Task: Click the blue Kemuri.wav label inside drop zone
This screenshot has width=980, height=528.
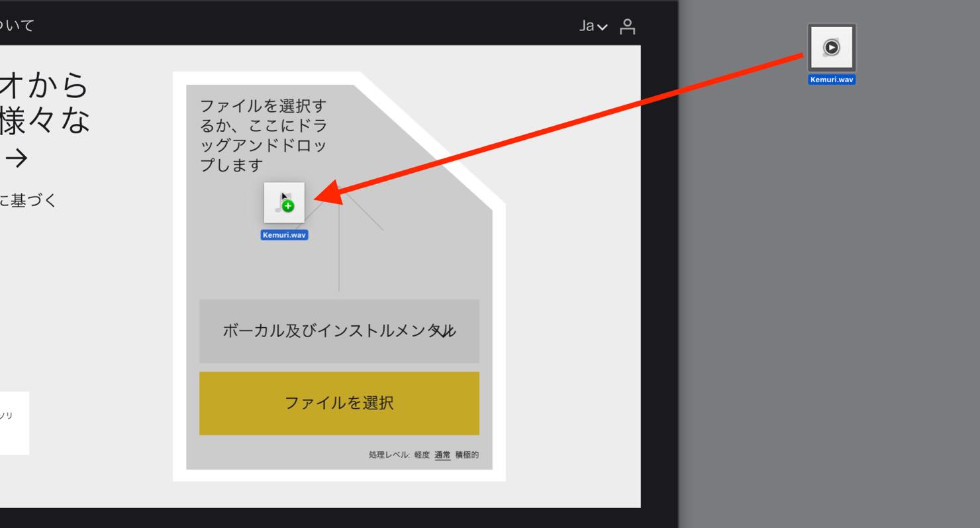Action: pyautogui.click(x=285, y=235)
